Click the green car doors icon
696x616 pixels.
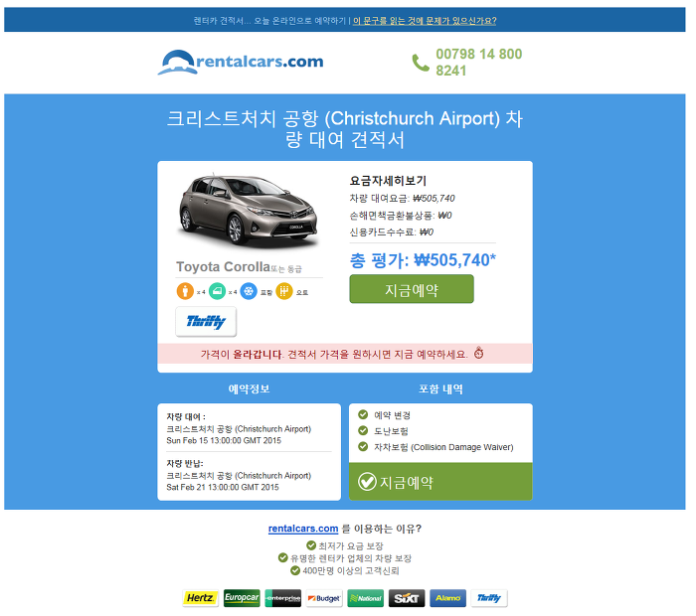217,291
